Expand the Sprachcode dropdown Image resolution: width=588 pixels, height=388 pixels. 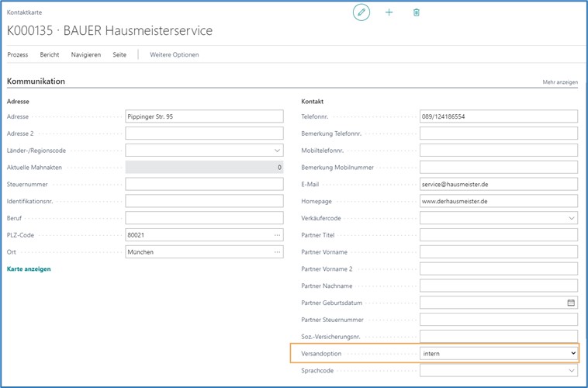pos(572,371)
